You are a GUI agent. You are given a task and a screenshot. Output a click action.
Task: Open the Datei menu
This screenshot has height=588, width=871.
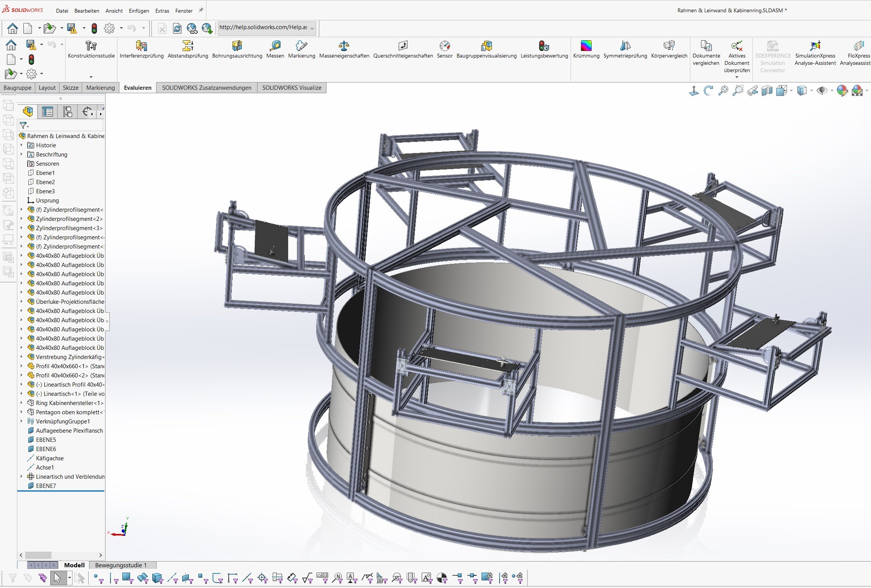62,11
